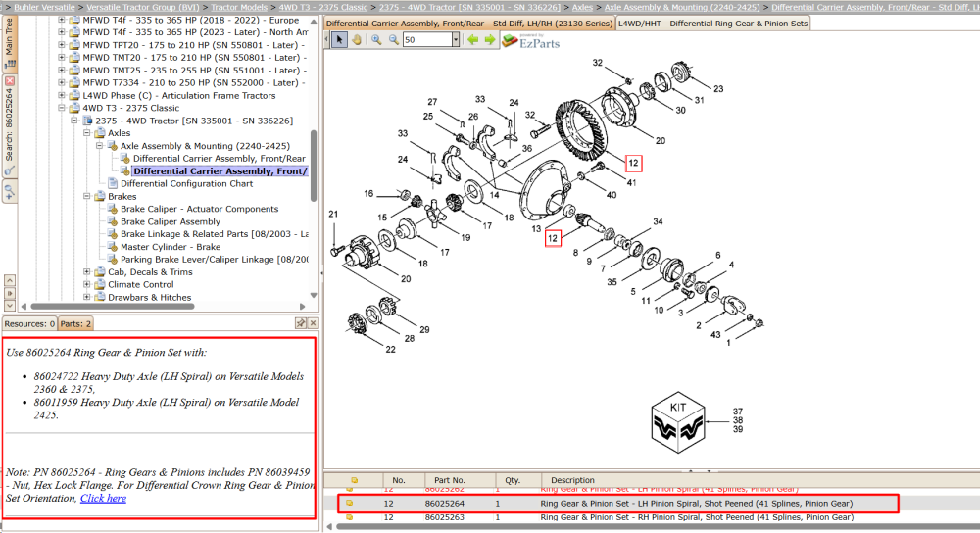Close the Search 86025264 side tab
This screenshot has height=533, width=980.
(x=10, y=81)
